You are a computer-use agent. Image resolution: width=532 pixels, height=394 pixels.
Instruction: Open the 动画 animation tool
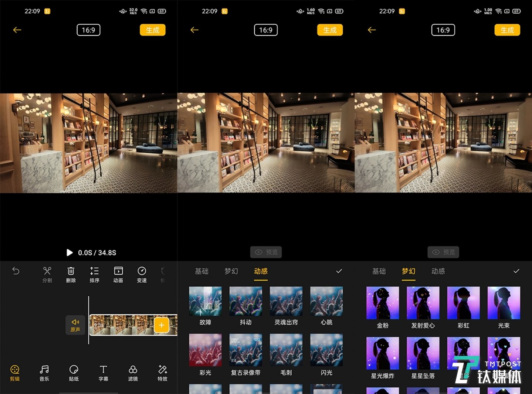(x=118, y=274)
